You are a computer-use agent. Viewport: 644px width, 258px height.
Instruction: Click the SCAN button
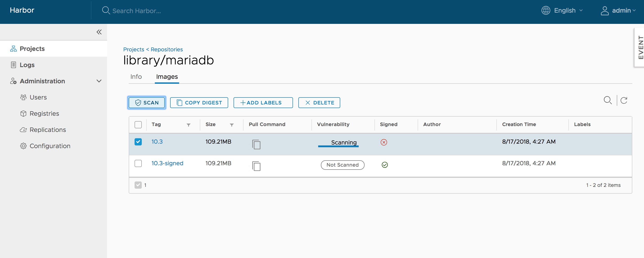click(147, 102)
